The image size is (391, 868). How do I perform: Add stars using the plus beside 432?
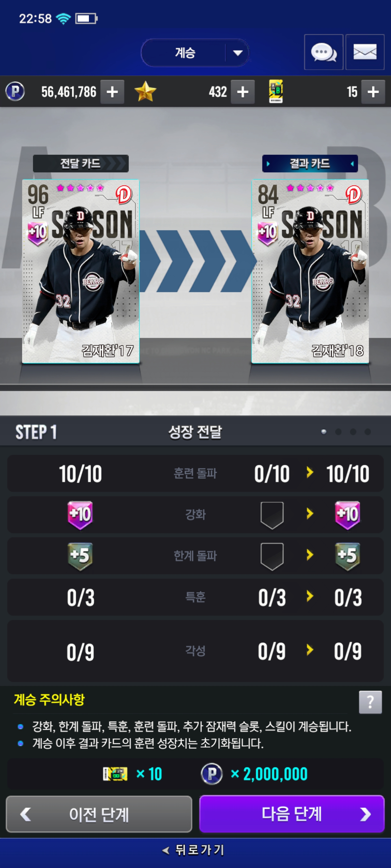pos(242,92)
